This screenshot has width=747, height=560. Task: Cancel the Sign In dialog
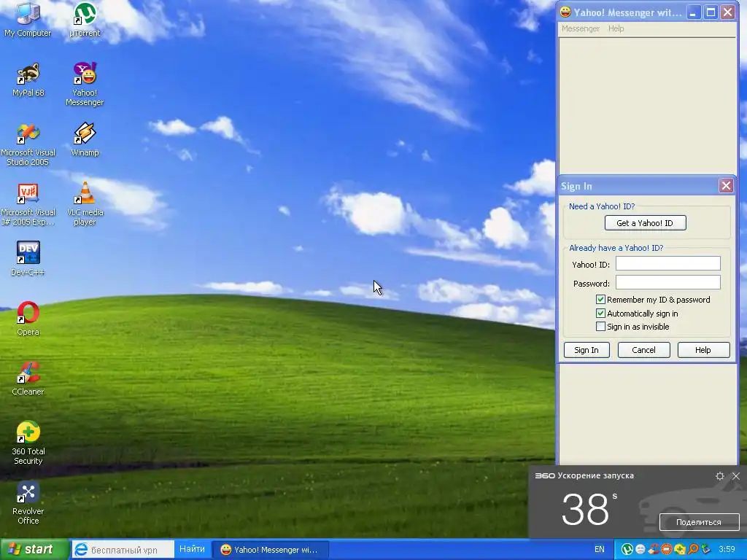[643, 350]
